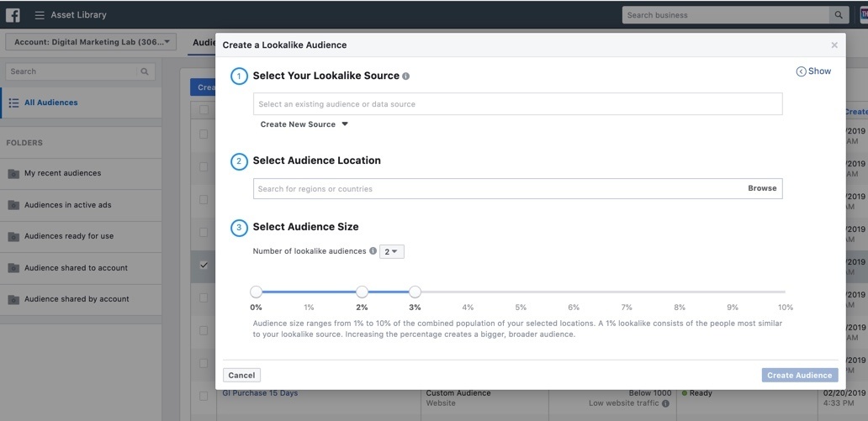This screenshot has width=868, height=421.
Task: Click the Cancel button
Action: [241, 376]
